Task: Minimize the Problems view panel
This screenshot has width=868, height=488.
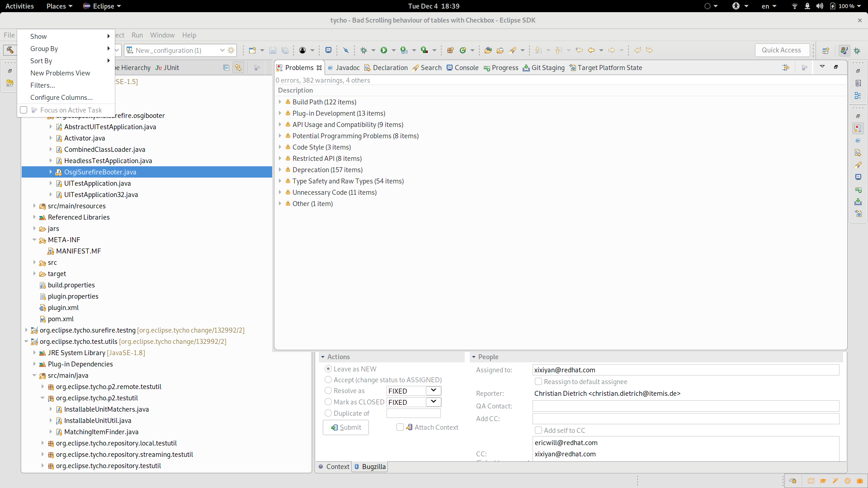Action: tap(836, 67)
